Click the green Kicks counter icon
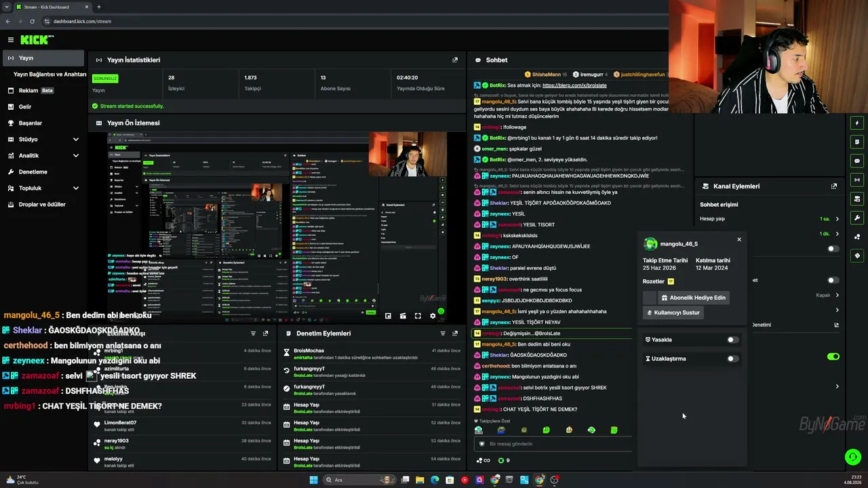 click(501, 460)
